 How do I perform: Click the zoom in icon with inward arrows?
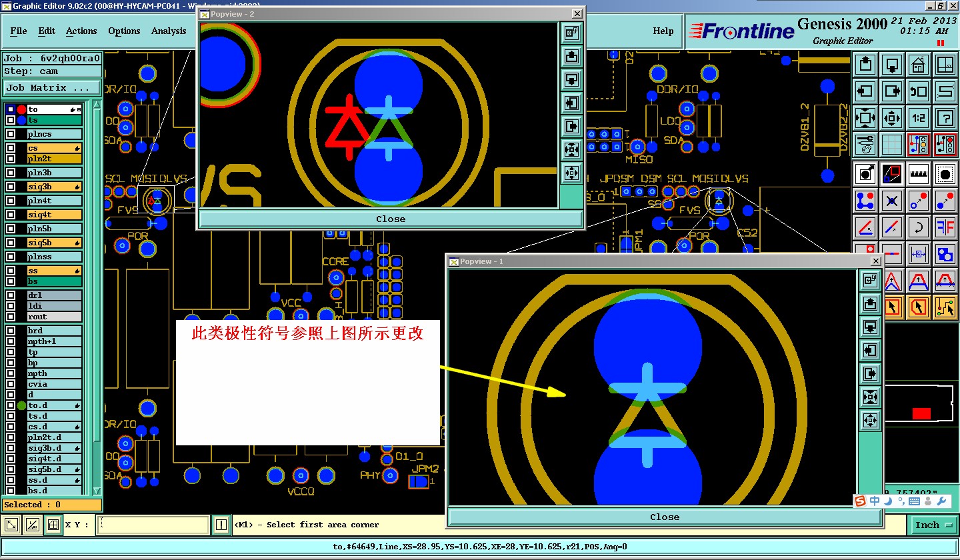865,118
